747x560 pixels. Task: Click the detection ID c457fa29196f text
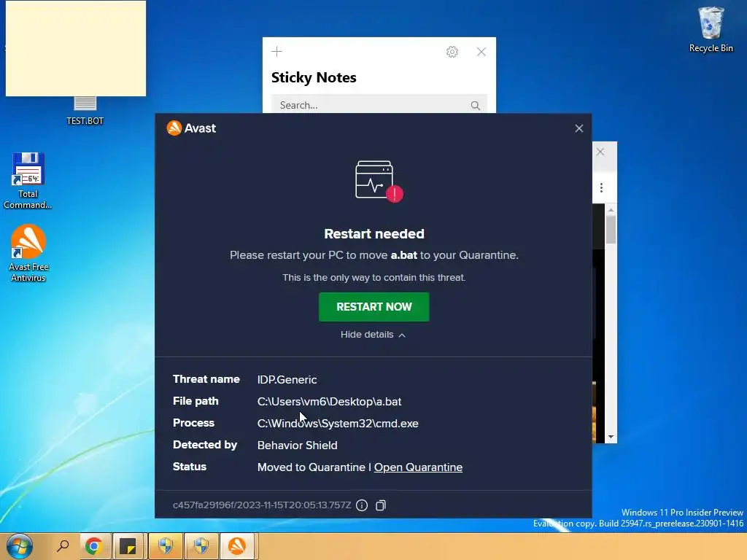[x=262, y=505]
